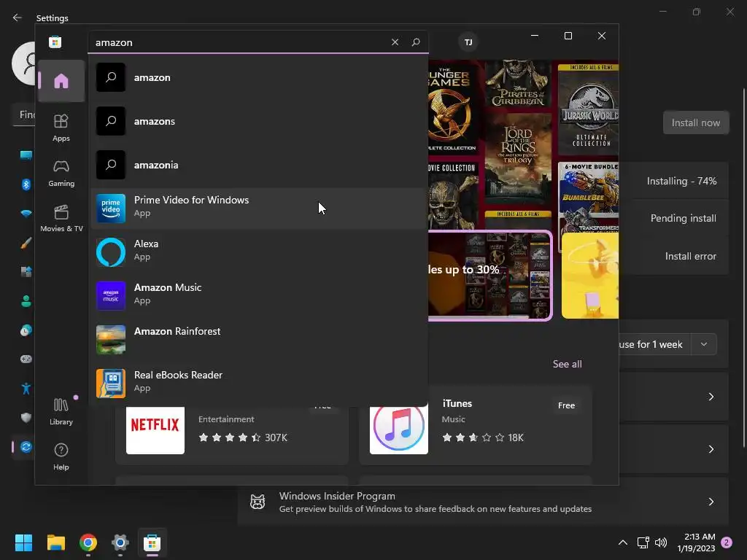
Task: Clear the search text with X icon
Action: point(395,42)
